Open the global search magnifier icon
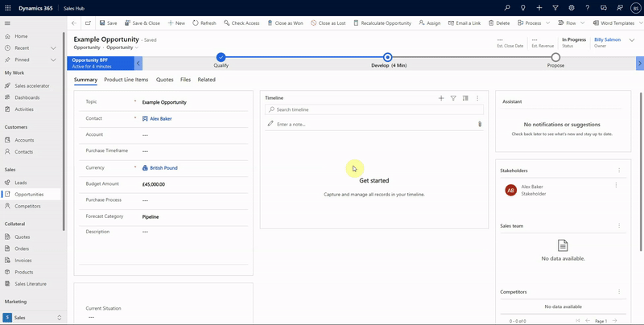 point(506,7)
